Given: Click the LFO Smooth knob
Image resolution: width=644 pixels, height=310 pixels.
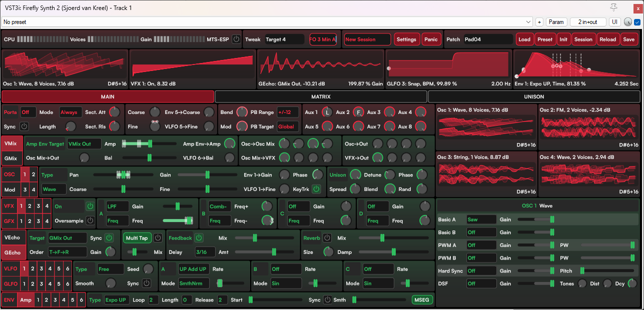Looking at the screenshot, I should pos(110,283).
